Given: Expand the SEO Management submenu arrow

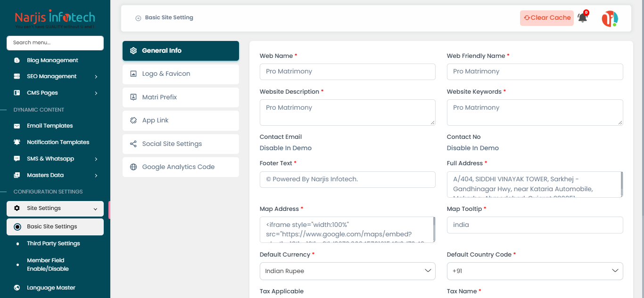Looking at the screenshot, I should (x=96, y=77).
